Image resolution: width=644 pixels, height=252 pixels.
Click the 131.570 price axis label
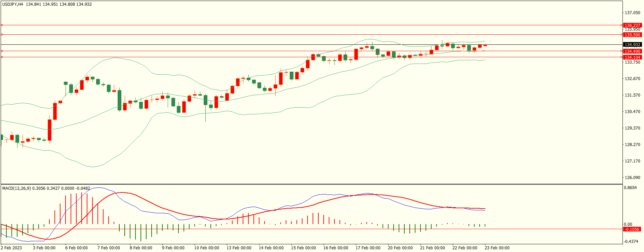(632, 95)
